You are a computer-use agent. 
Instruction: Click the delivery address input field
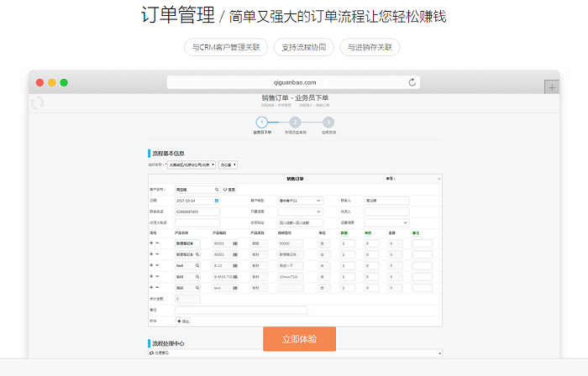click(x=301, y=222)
